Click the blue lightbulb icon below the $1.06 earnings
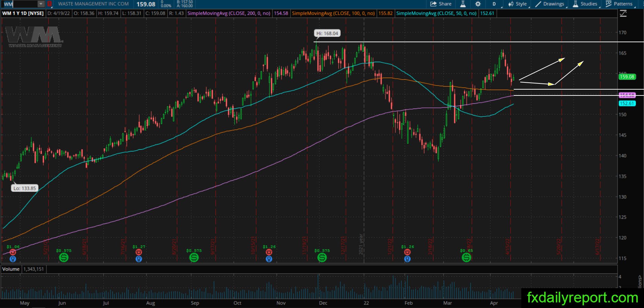 click(13, 259)
